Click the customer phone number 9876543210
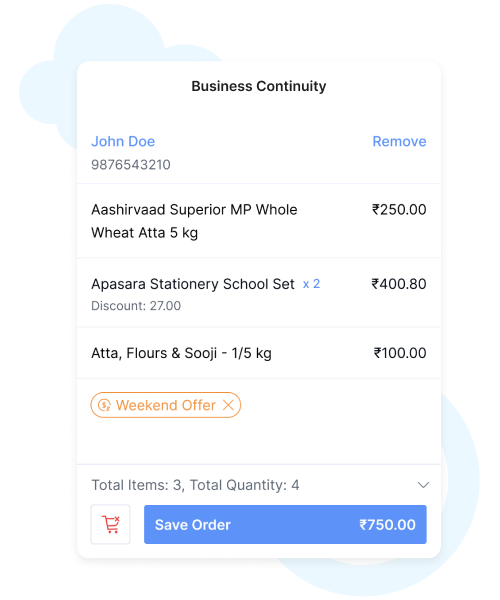This screenshot has width=500, height=600. point(131,165)
